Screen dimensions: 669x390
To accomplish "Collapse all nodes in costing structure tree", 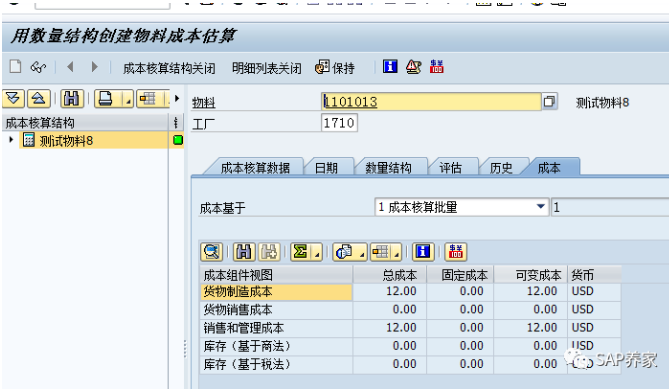I will (39, 99).
